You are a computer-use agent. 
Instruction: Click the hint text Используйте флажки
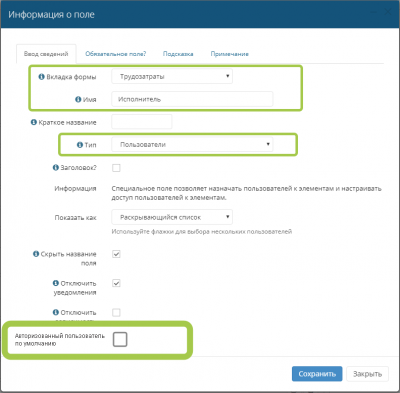tap(202, 231)
